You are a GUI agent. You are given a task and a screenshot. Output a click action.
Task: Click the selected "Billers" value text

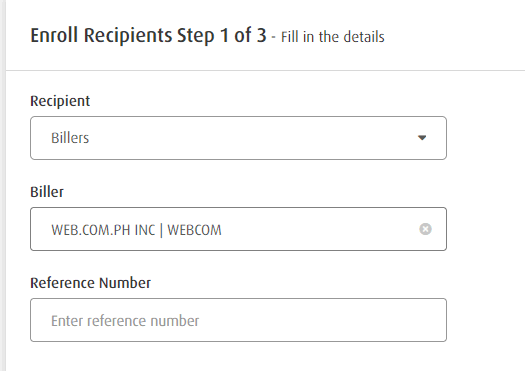point(70,138)
